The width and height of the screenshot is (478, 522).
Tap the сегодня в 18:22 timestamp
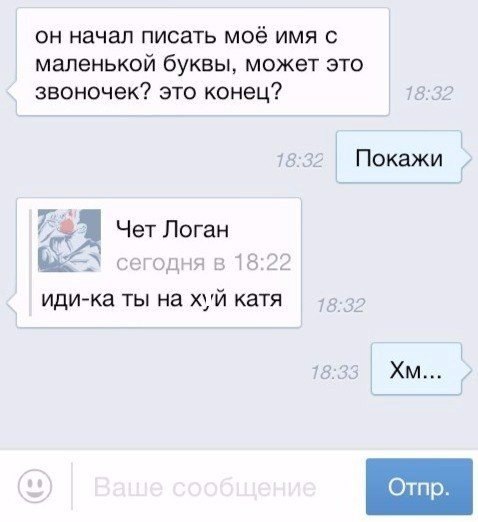coord(204,262)
